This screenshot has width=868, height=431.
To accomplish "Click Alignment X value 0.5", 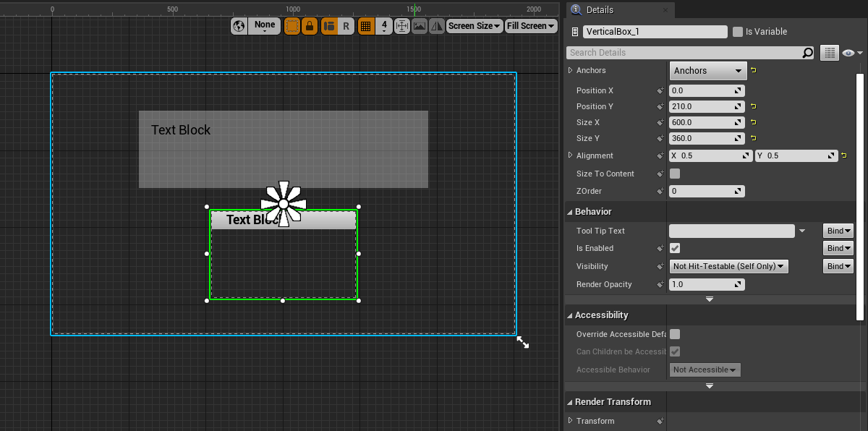I will tap(711, 156).
